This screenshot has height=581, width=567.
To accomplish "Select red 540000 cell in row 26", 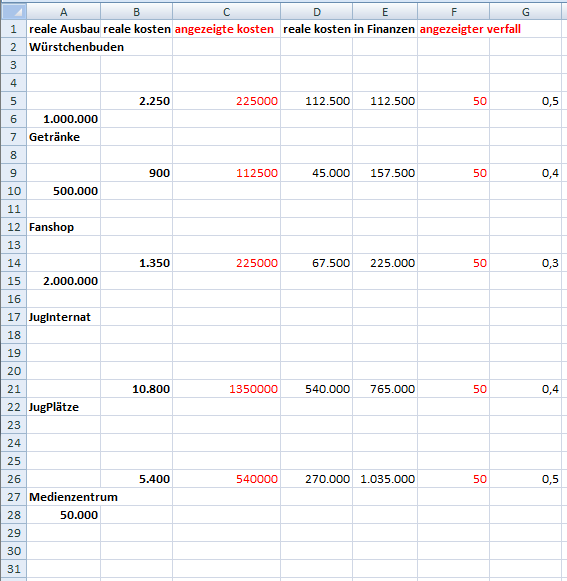I will [x=226, y=479].
